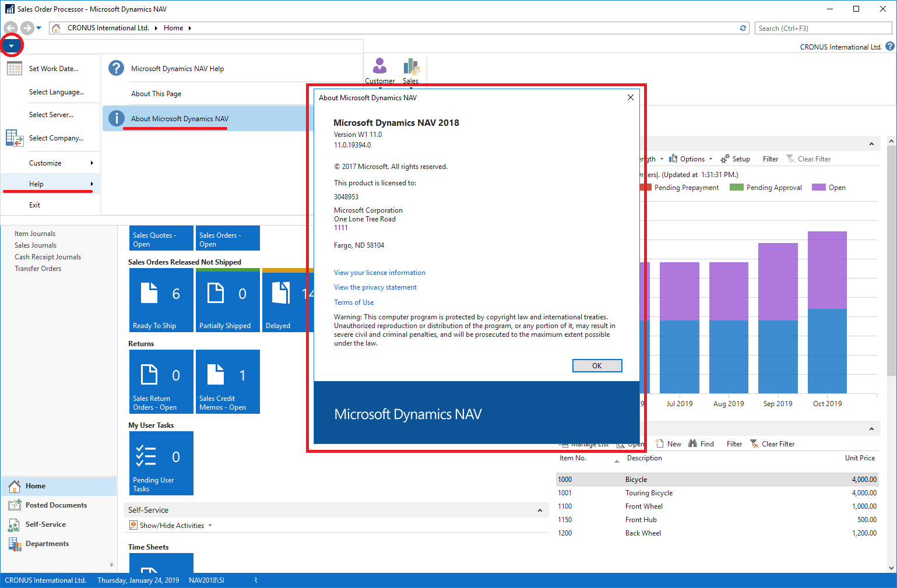The width and height of the screenshot is (897, 588).
Task: Click the Select Company icon
Action: tap(15, 138)
